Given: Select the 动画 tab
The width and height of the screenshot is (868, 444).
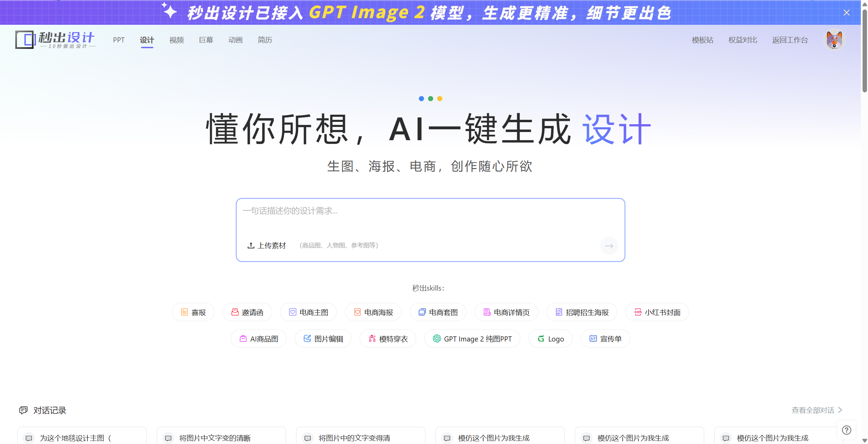Looking at the screenshot, I should (235, 40).
